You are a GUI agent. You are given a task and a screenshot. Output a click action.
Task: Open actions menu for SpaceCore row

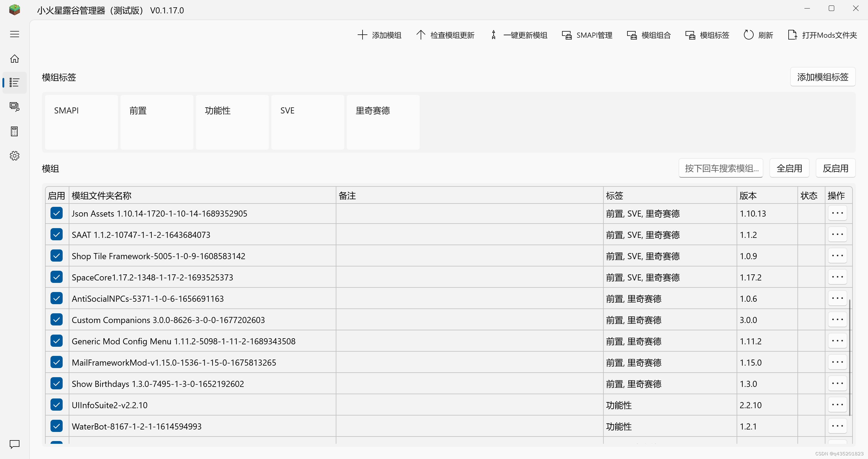coord(837,277)
